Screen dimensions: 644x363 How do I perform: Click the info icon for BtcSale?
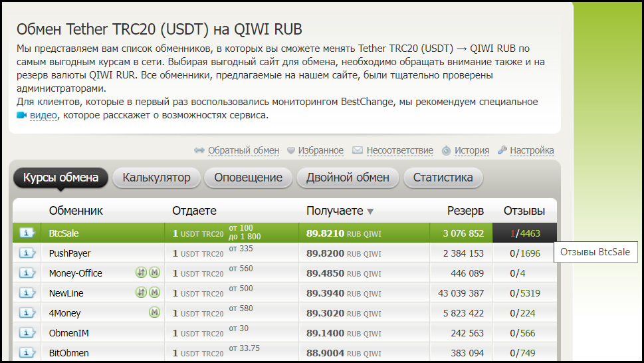click(27, 233)
